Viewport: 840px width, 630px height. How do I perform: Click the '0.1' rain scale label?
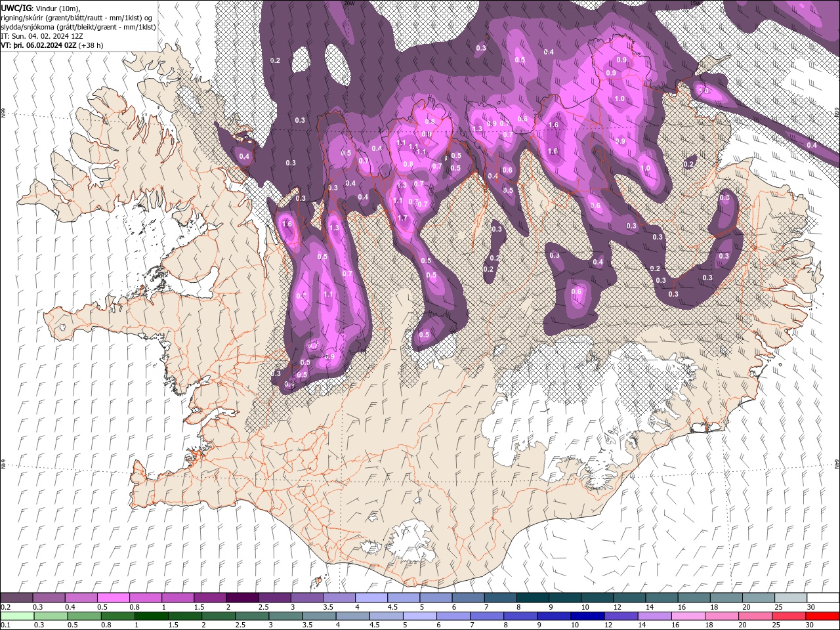(x=5, y=625)
